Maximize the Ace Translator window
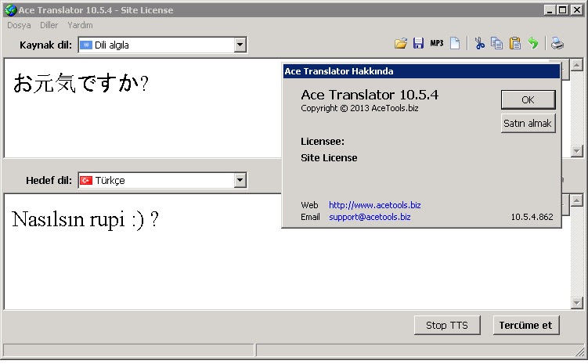This screenshot has height=364, width=588. (x=563, y=10)
